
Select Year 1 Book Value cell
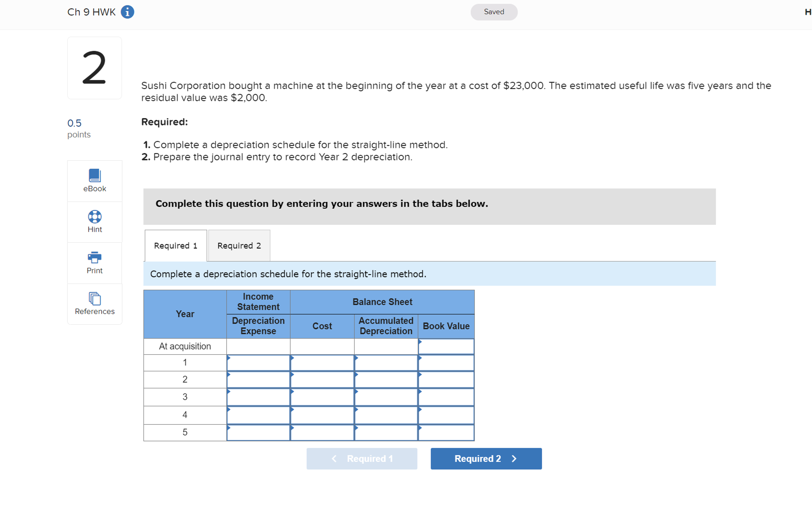coord(446,363)
